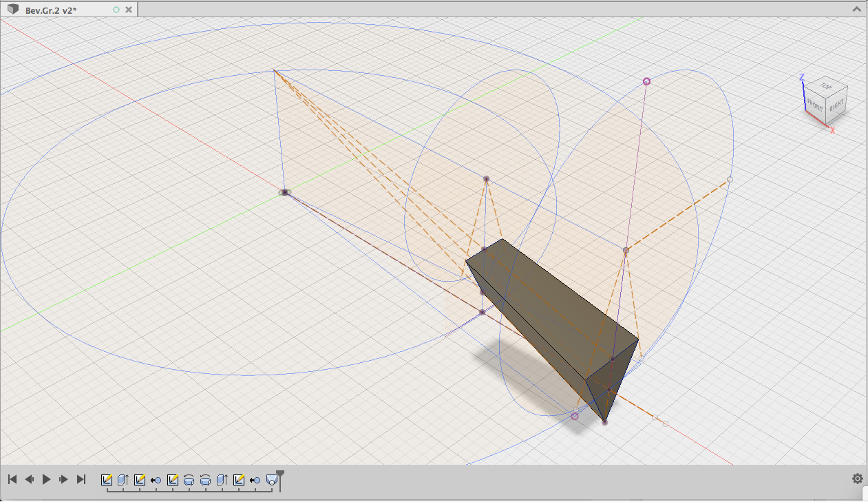868x502 pixels.
Task: Jump to the start of the timeline
Action: pyautogui.click(x=12, y=479)
